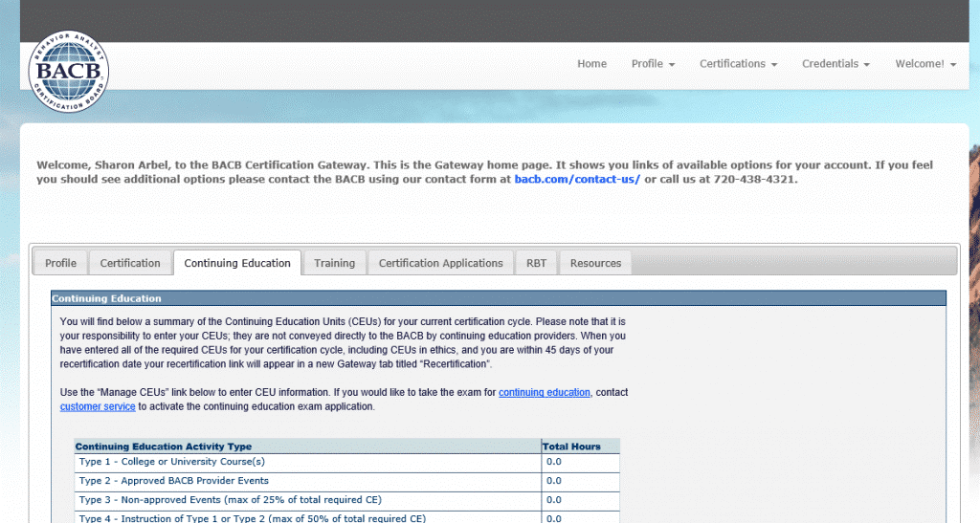Select the Continuing Education tab
This screenshot has height=523, width=980.
(x=237, y=263)
